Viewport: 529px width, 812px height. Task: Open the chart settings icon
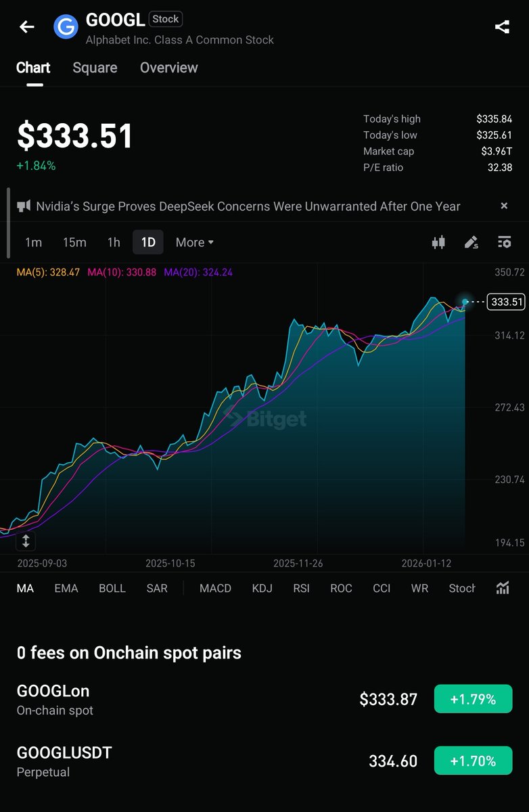pyautogui.click(x=504, y=242)
